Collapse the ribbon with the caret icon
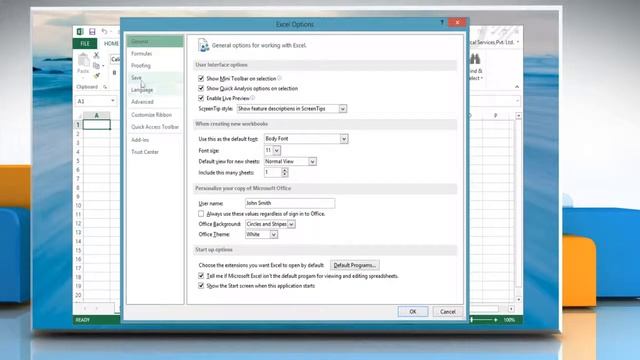 (x=517, y=87)
